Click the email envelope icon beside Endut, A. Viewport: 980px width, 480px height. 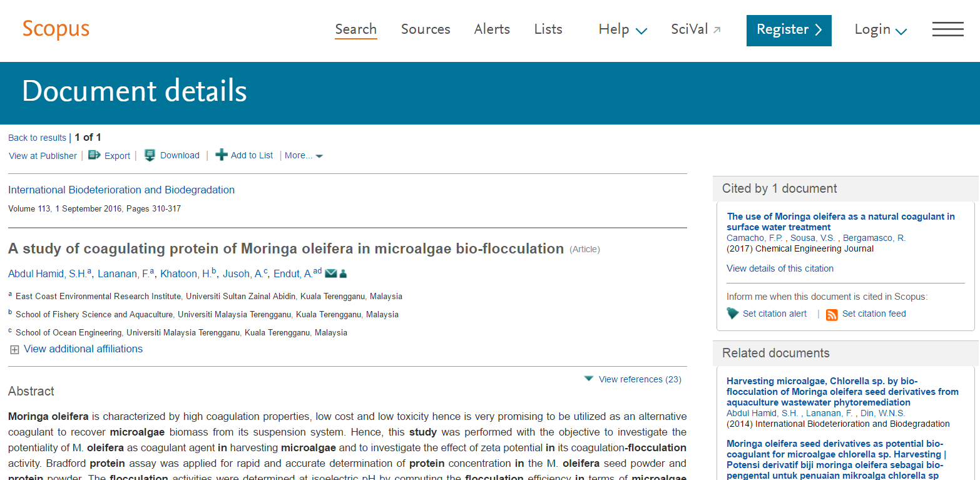click(330, 273)
